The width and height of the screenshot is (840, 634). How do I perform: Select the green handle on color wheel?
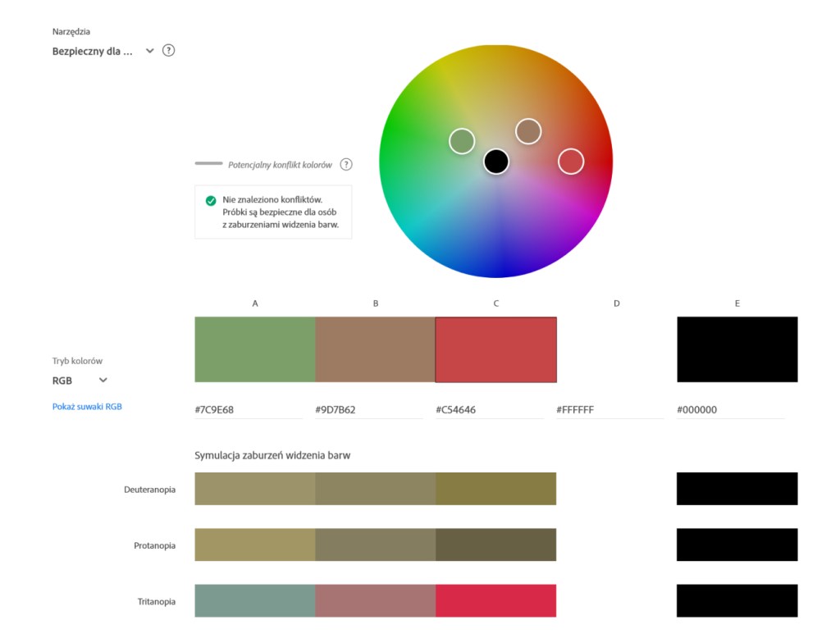(462, 141)
